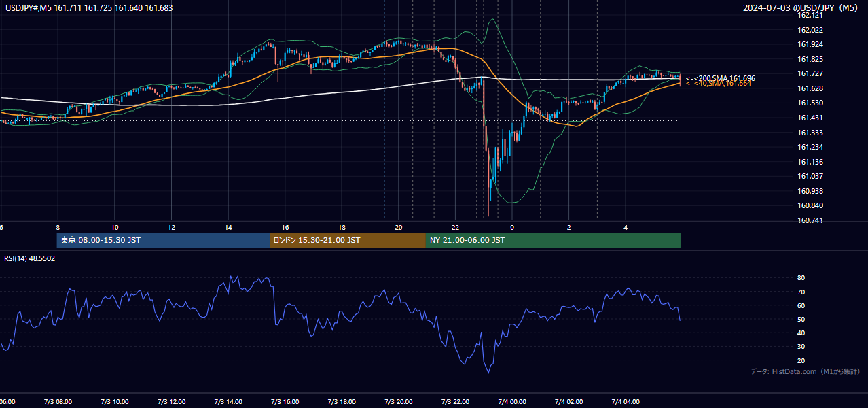Click price axis value 161.530
This screenshot has width=868, height=408.
[x=810, y=103]
